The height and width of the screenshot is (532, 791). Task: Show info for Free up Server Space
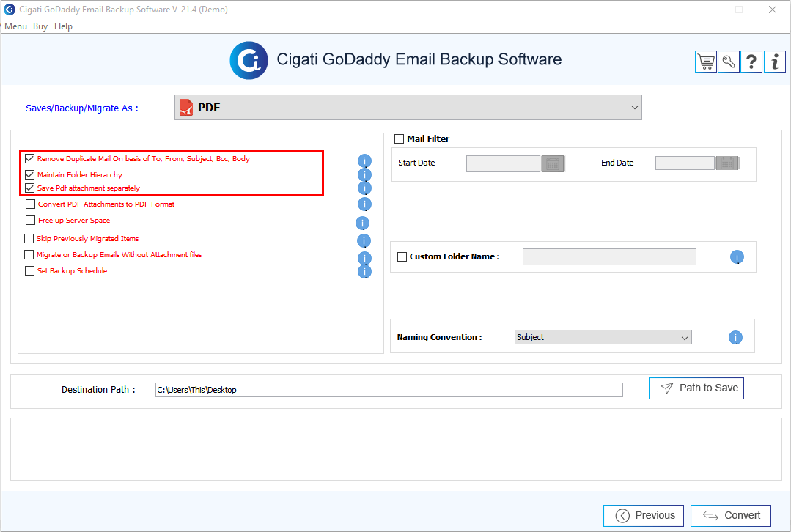click(362, 223)
